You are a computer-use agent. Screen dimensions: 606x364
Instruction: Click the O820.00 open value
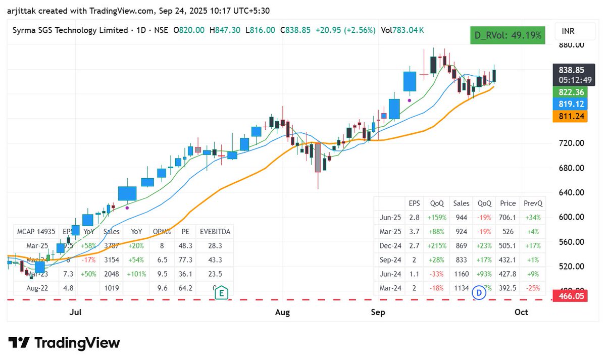pyautogui.click(x=189, y=30)
